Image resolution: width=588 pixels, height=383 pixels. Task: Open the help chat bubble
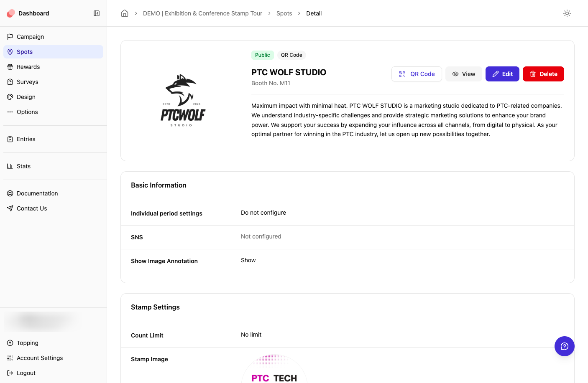(565, 346)
